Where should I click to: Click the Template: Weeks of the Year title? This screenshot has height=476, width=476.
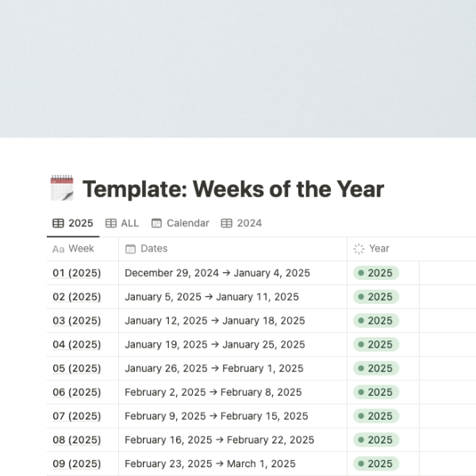pyautogui.click(x=233, y=189)
